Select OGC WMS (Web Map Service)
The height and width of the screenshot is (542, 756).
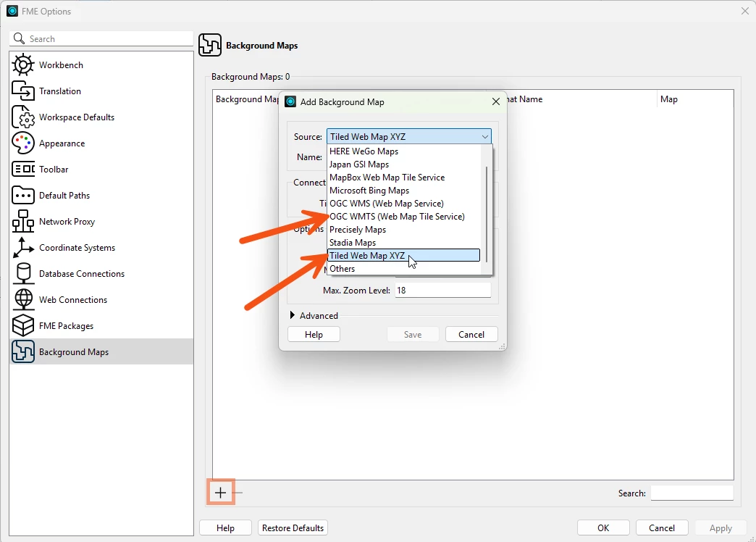[x=404, y=203]
